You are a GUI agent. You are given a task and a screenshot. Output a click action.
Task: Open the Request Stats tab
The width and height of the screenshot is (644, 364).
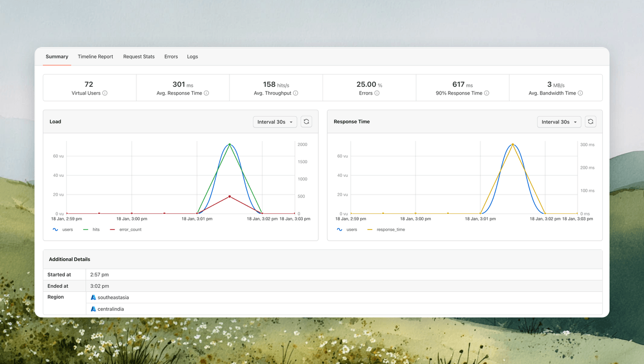pyautogui.click(x=139, y=56)
